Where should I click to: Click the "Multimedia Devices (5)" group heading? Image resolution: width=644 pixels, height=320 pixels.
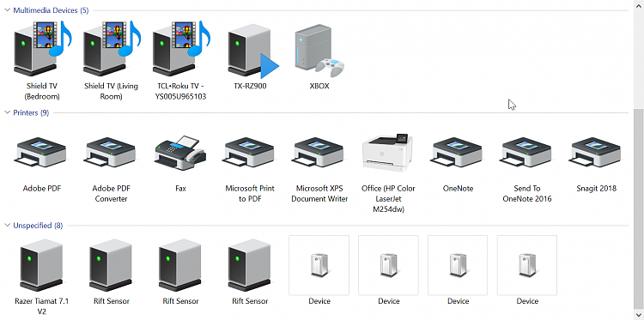51,10
